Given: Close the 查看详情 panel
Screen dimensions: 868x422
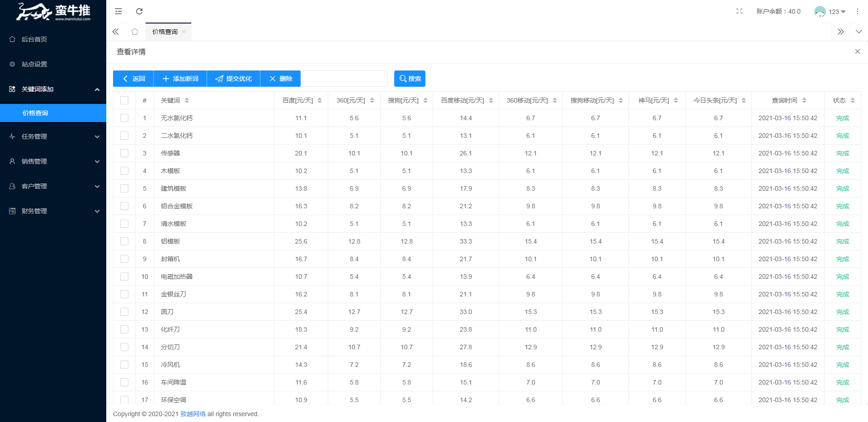Looking at the screenshot, I should coord(857,52).
